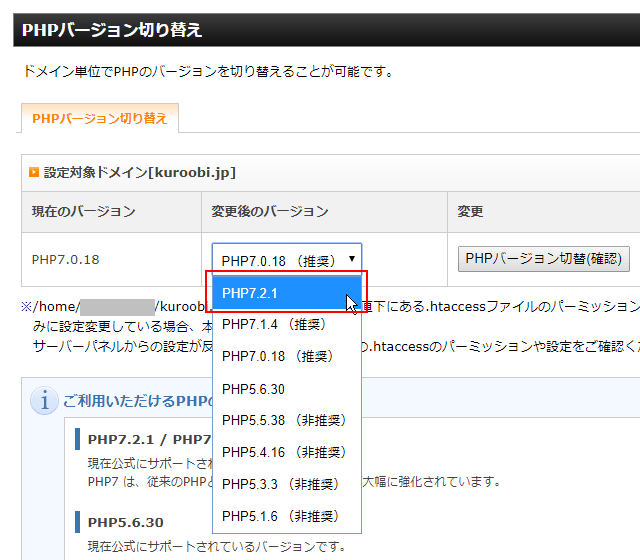640x560 pixels.
Task: Click the ご利用いただけるPHP info heading
Action: 137,401
